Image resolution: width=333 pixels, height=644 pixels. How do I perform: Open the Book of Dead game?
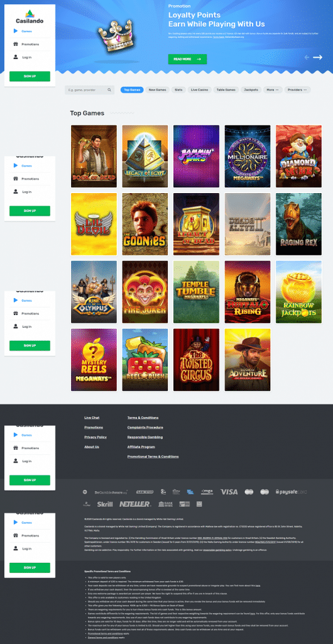[94, 156]
